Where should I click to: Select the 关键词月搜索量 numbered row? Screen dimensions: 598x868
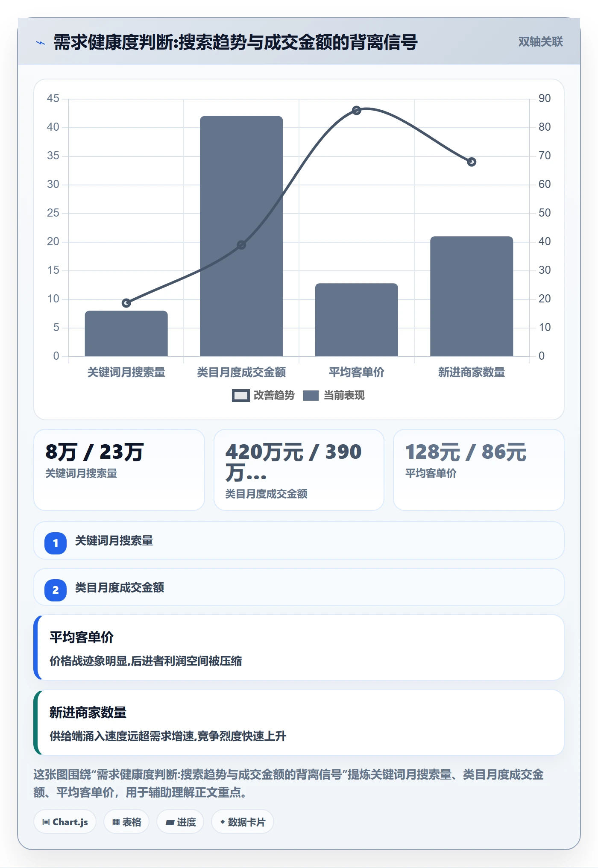tap(299, 540)
